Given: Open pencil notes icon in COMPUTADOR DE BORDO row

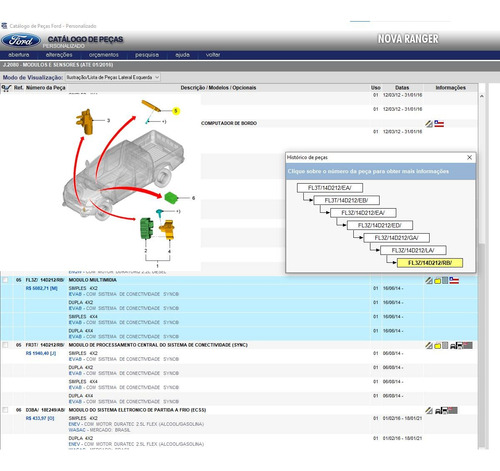Looking at the screenshot, I should 429,124.
